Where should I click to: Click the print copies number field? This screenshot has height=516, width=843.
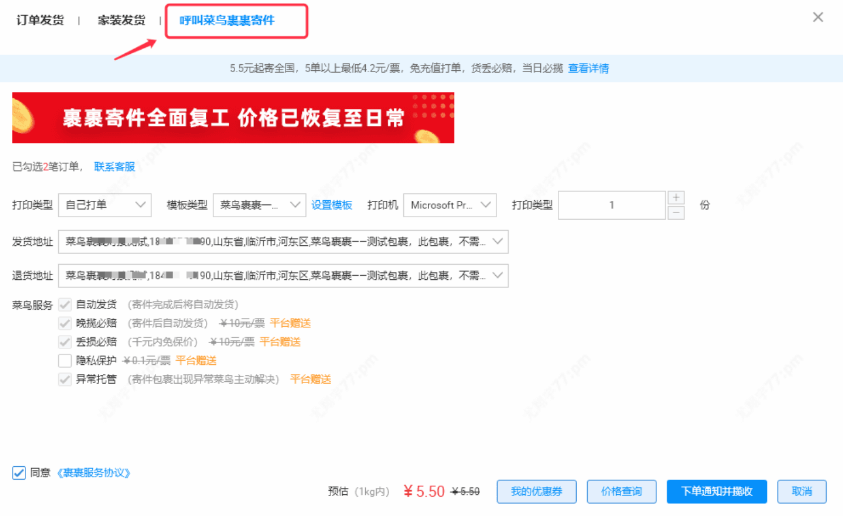coord(612,205)
